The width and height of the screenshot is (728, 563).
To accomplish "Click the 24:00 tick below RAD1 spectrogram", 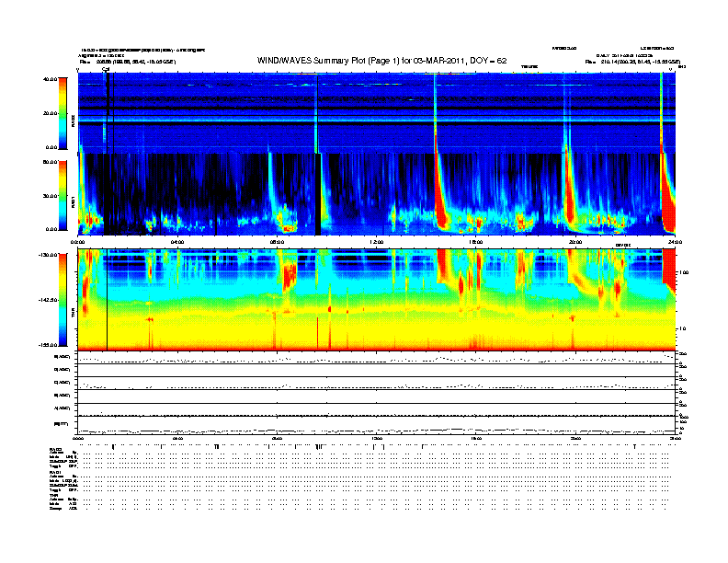I will coord(675,242).
